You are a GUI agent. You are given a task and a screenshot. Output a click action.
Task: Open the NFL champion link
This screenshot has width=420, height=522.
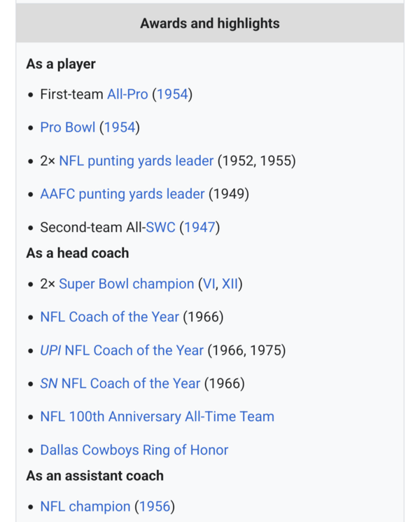click(85, 506)
